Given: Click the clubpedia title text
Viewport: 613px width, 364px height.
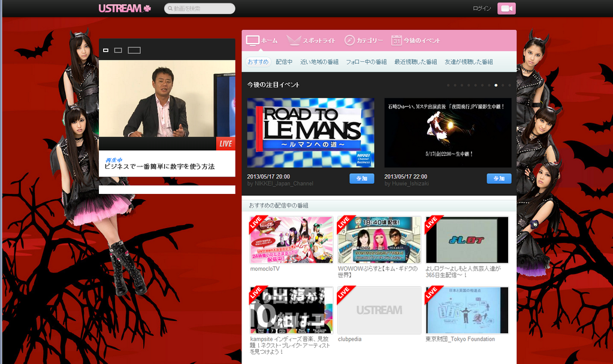Looking at the screenshot, I should click(349, 339).
